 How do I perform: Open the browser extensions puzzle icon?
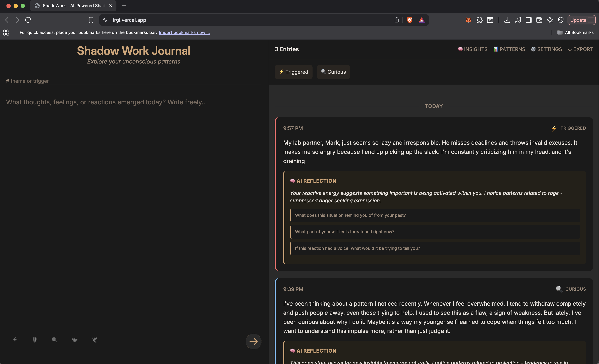(x=479, y=20)
